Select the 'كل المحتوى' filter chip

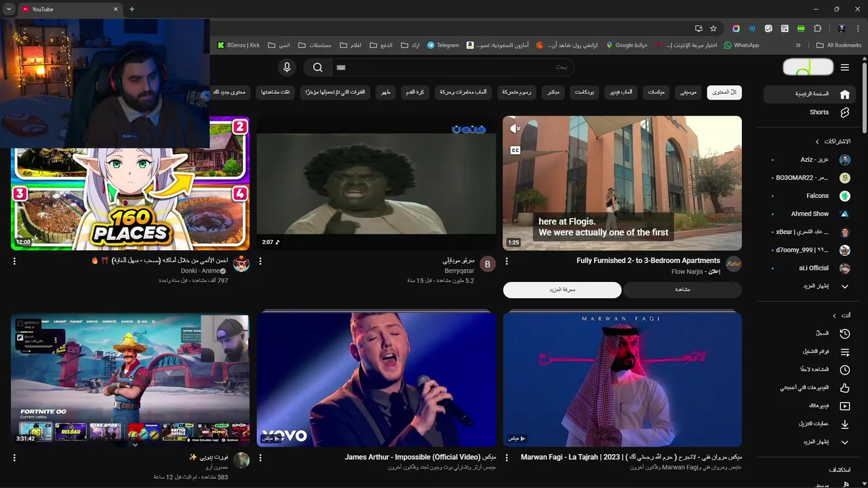724,92
